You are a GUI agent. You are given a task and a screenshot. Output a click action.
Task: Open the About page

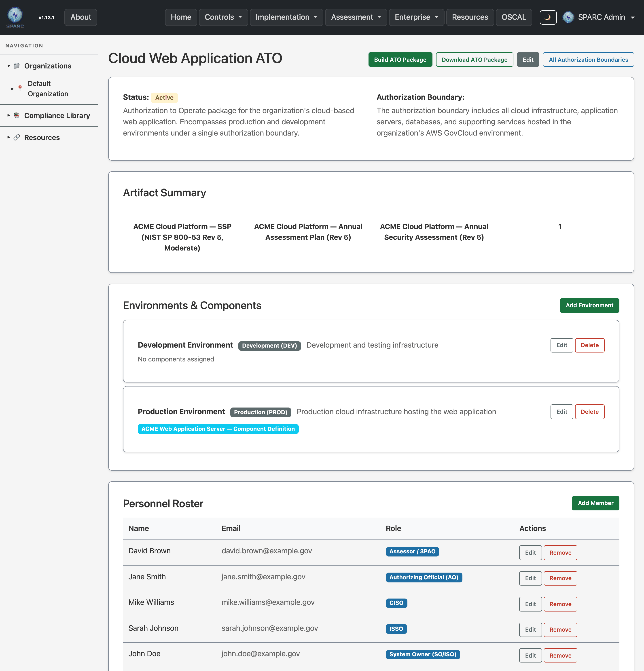[81, 17]
